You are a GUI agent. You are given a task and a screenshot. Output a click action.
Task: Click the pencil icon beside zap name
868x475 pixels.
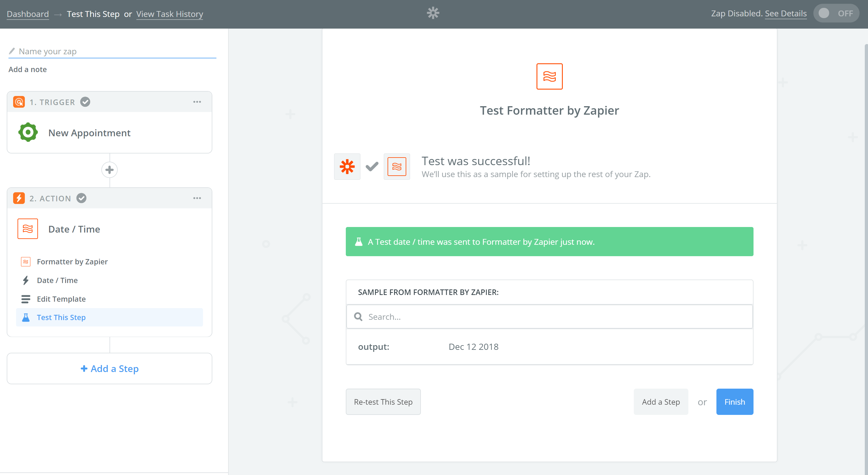(x=12, y=51)
